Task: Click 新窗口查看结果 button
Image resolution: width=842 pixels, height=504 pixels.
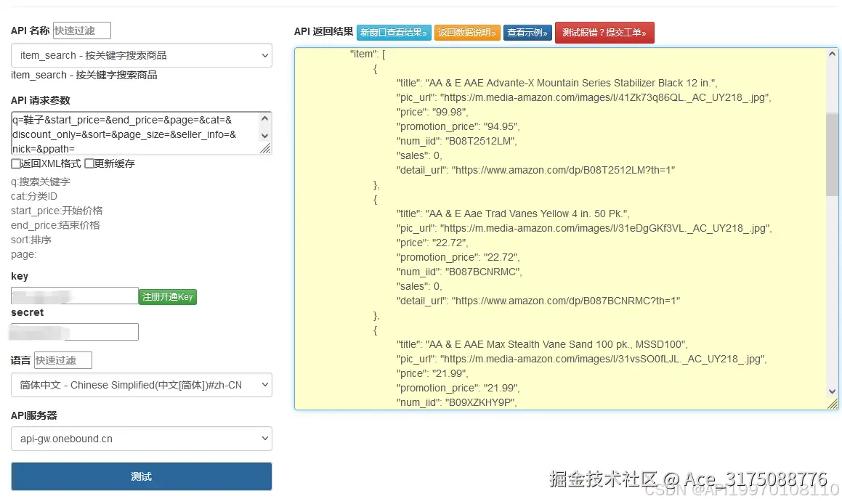Action: click(x=394, y=33)
